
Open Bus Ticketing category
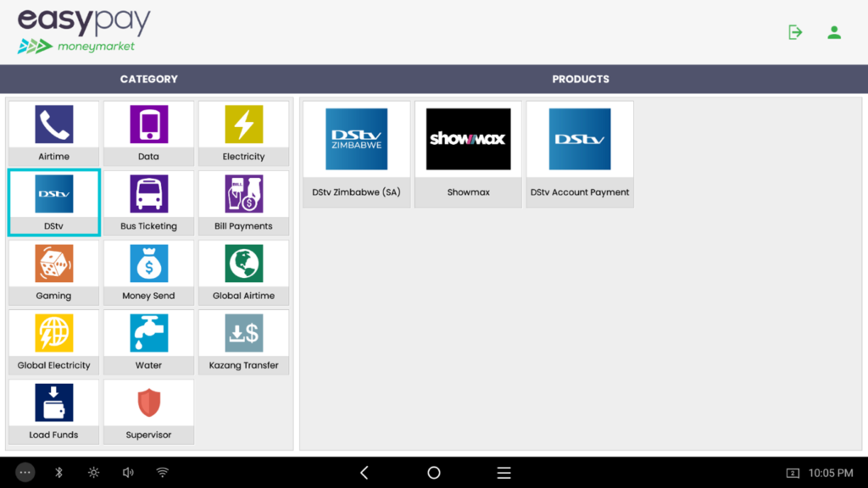pos(148,203)
